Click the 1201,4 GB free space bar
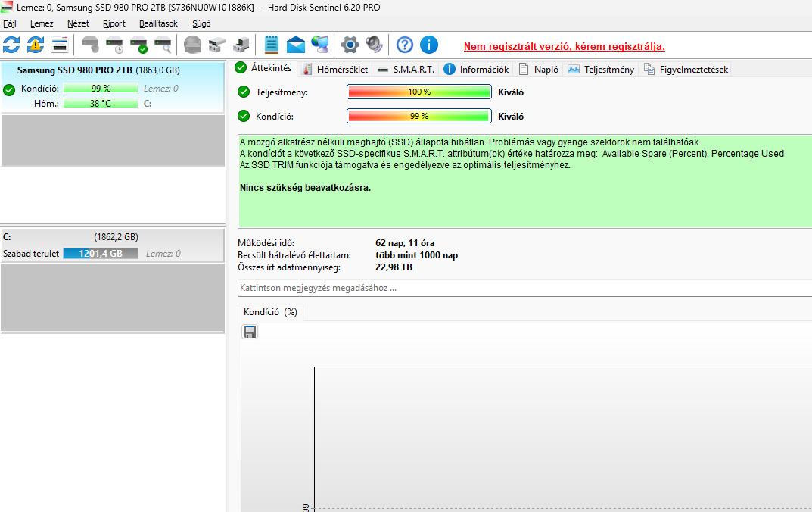This screenshot has width=812, height=512. click(x=101, y=254)
